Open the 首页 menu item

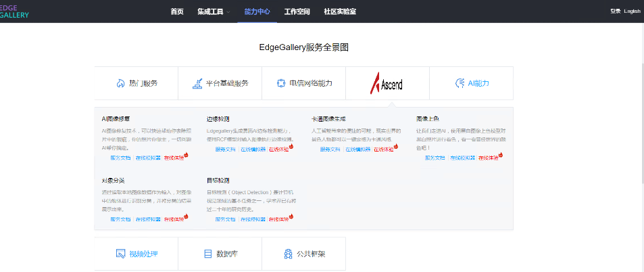coord(177,12)
